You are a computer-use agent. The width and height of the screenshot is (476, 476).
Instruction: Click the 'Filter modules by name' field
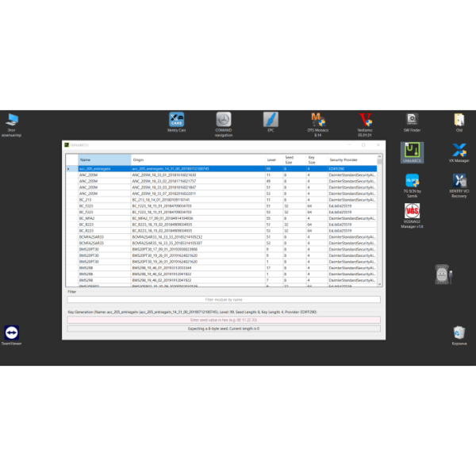[224, 299]
